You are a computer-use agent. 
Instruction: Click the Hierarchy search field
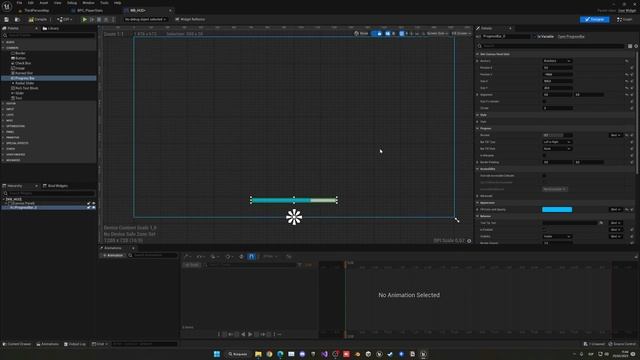point(48,193)
